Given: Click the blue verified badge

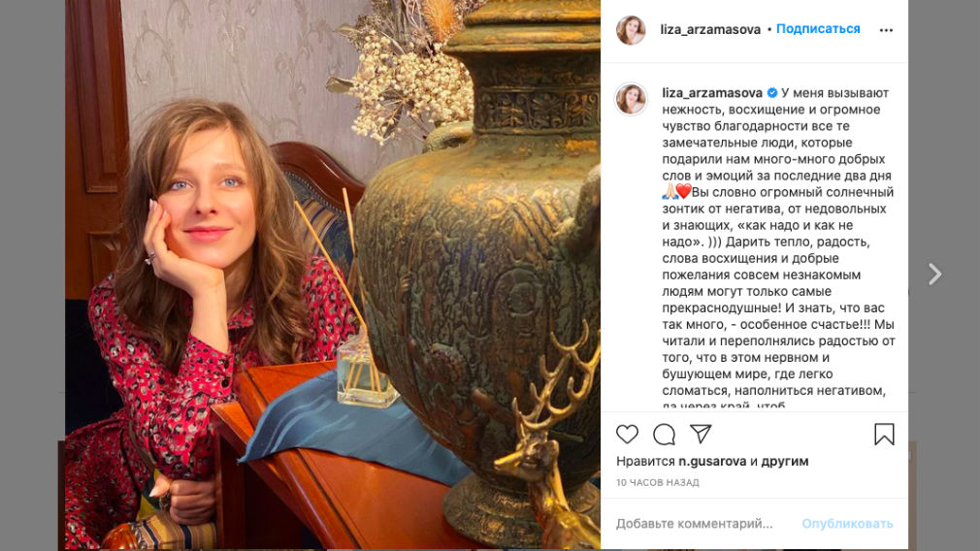Looking at the screenshot, I should click(x=772, y=93).
